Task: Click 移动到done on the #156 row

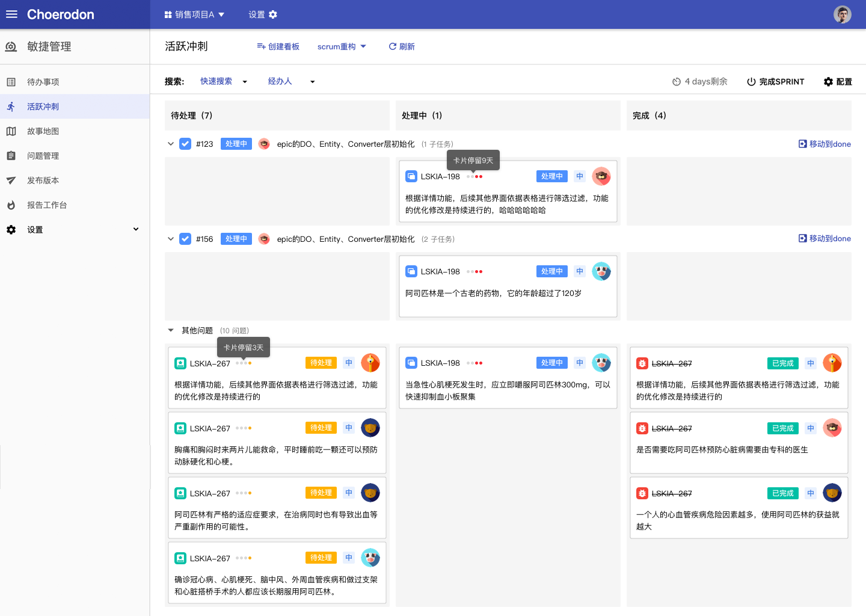Action: click(825, 239)
